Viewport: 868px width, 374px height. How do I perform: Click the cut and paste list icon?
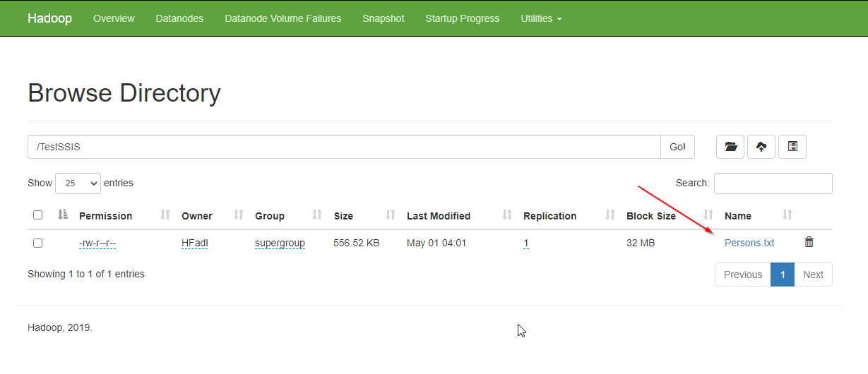pos(792,147)
